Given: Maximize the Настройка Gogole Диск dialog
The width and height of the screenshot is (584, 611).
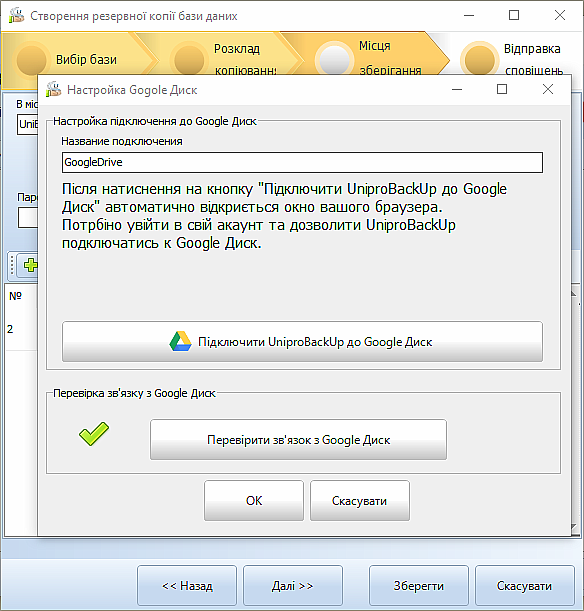Looking at the screenshot, I should (502, 89).
